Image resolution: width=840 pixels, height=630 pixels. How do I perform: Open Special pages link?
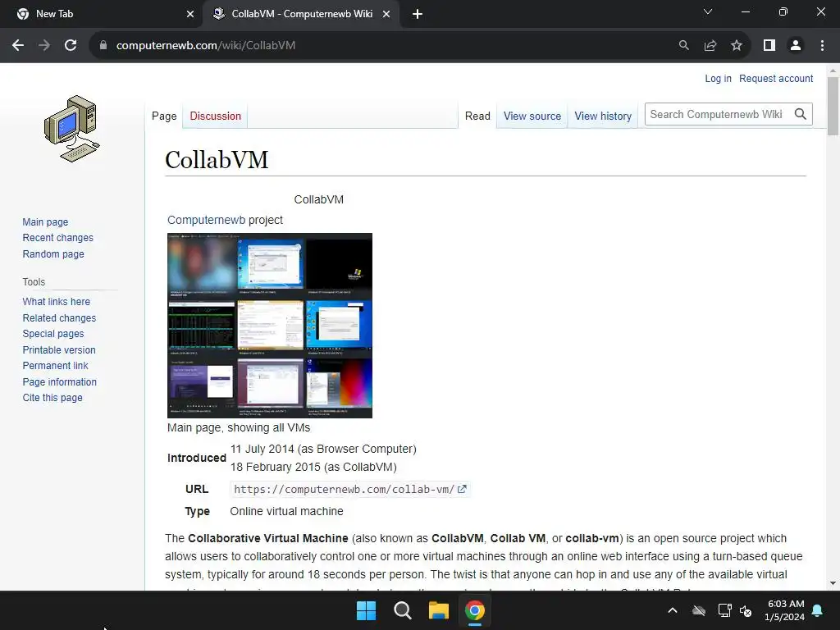[x=53, y=334]
